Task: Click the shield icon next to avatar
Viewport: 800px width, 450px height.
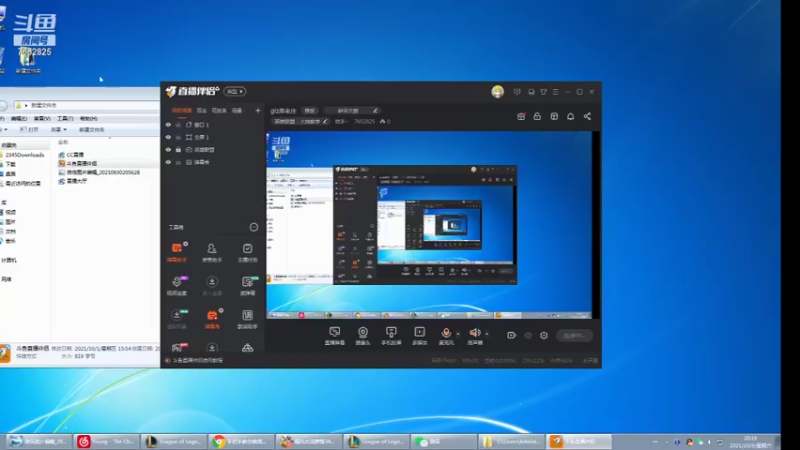Action: [517, 92]
